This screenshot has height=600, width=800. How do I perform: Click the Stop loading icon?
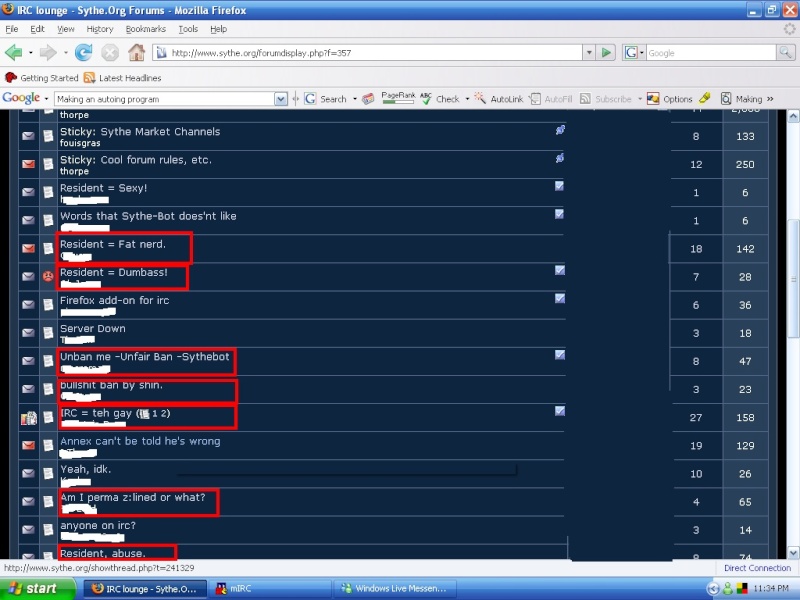pyautogui.click(x=110, y=53)
